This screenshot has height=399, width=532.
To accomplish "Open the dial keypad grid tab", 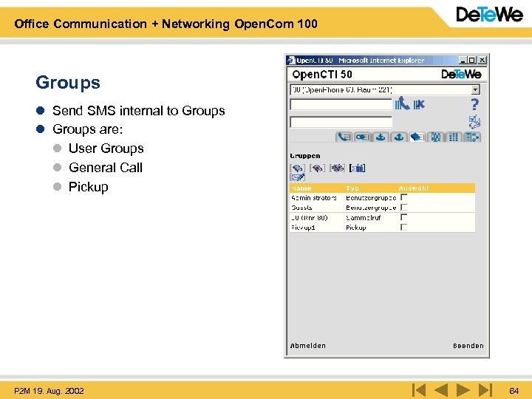I will pos(454,137).
